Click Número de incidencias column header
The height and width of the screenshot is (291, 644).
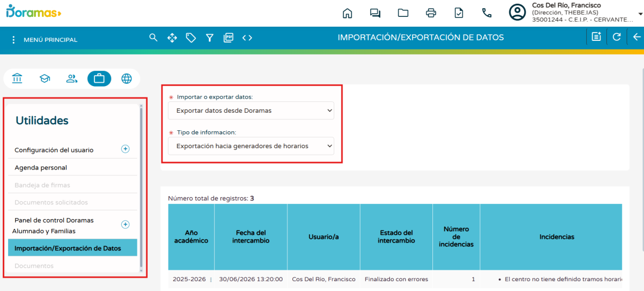(456, 237)
